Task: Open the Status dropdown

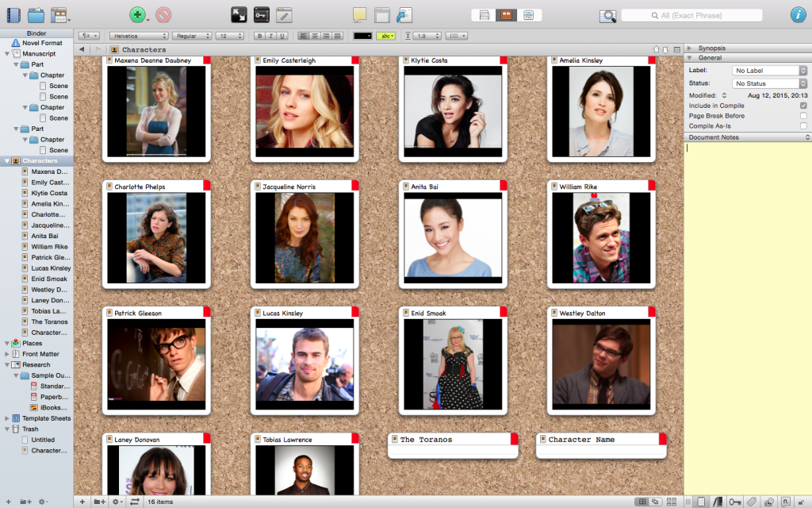Action: tap(769, 83)
